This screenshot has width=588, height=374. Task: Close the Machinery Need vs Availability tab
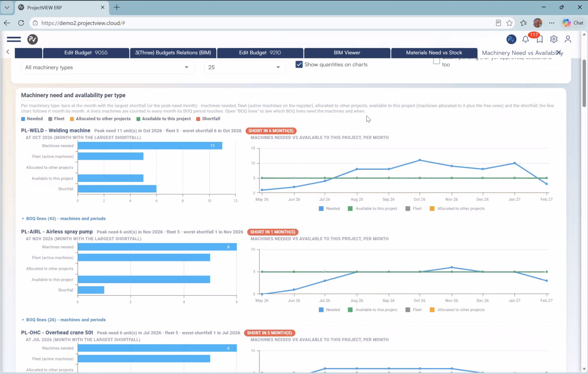coord(559,52)
